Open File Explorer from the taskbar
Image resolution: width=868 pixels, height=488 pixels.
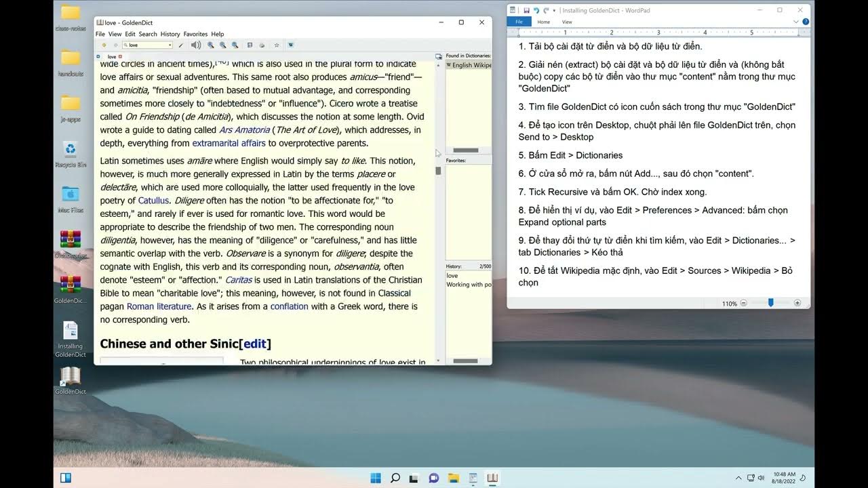(454, 478)
